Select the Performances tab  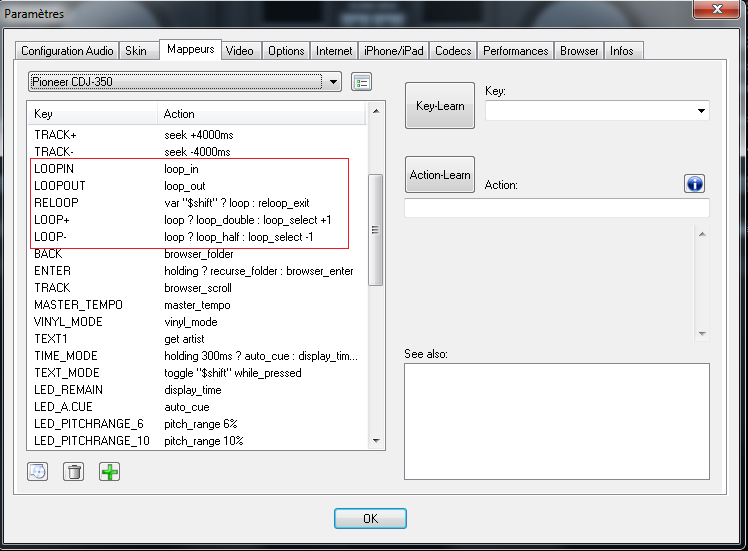point(515,51)
